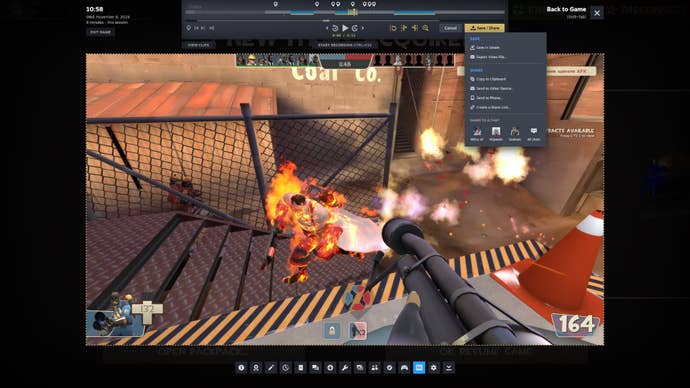This screenshot has height=388, width=690.
Task: Click the View Clips button
Action: [x=198, y=45]
